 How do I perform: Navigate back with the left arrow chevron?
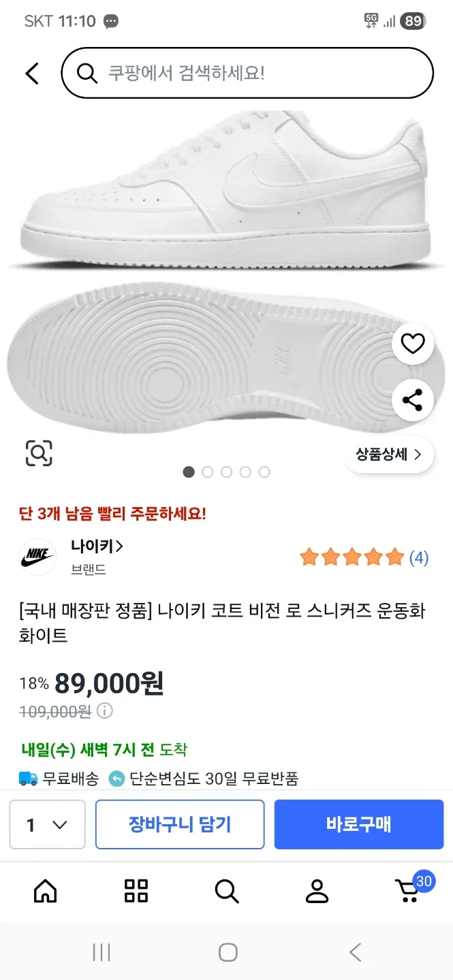pos(32,73)
